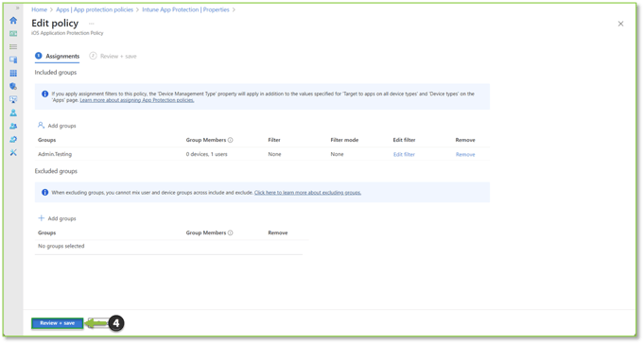
Task: Open the Groups icon in sidebar
Action: coord(13,126)
